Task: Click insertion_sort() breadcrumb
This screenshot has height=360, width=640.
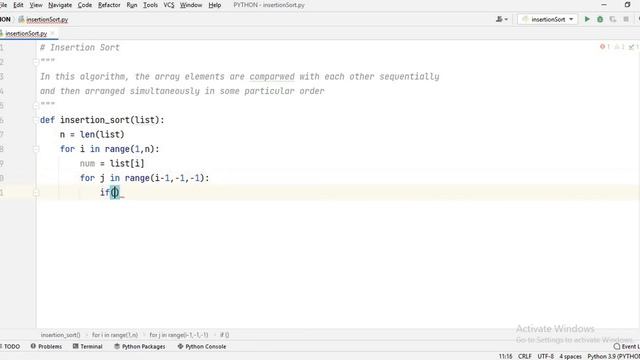Action: click(60, 335)
